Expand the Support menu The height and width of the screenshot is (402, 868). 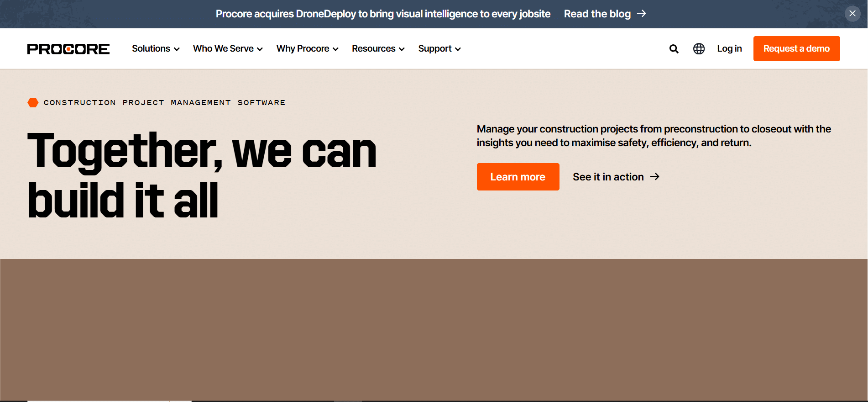439,48
